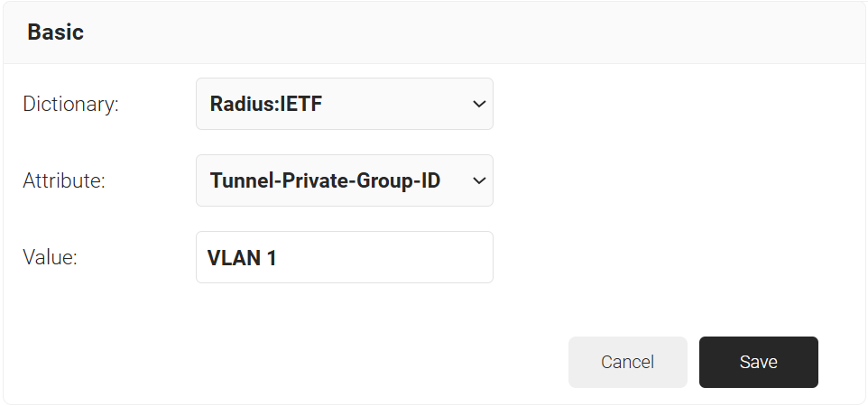Click the Basic section header

coord(433,32)
